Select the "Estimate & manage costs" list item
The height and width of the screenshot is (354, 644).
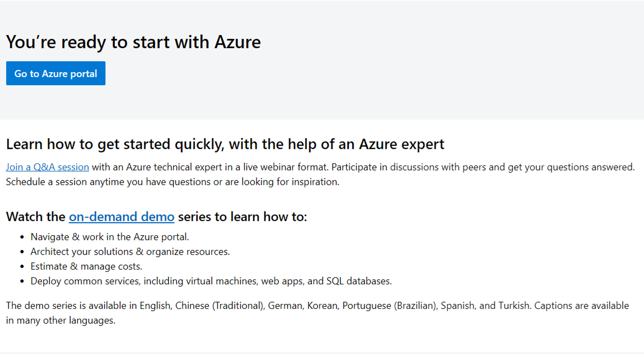[x=86, y=266]
